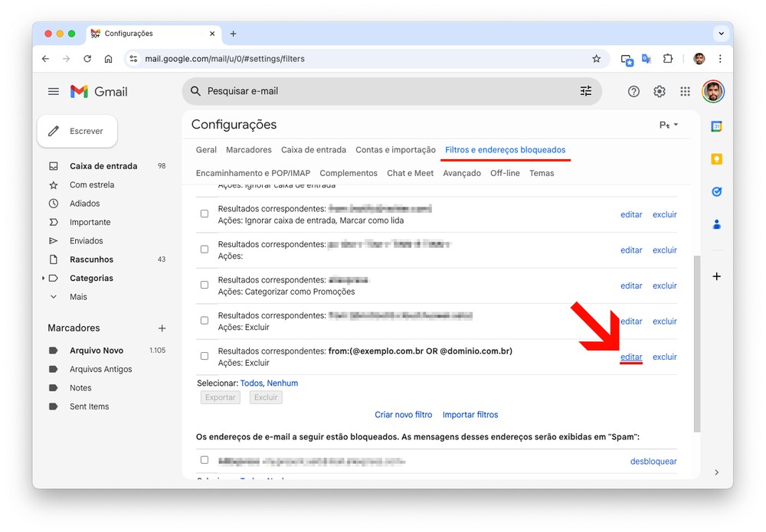Image resolution: width=766 pixels, height=532 pixels.
Task: Open the search options filter icon
Action: point(586,91)
